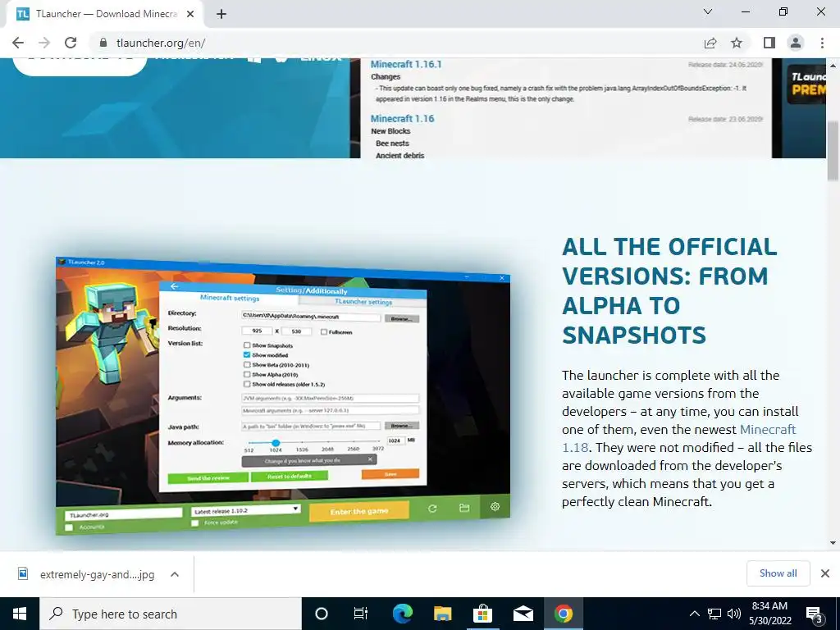Select the Minecraft settings tab in screenshot
The width and height of the screenshot is (840, 630).
(x=230, y=298)
